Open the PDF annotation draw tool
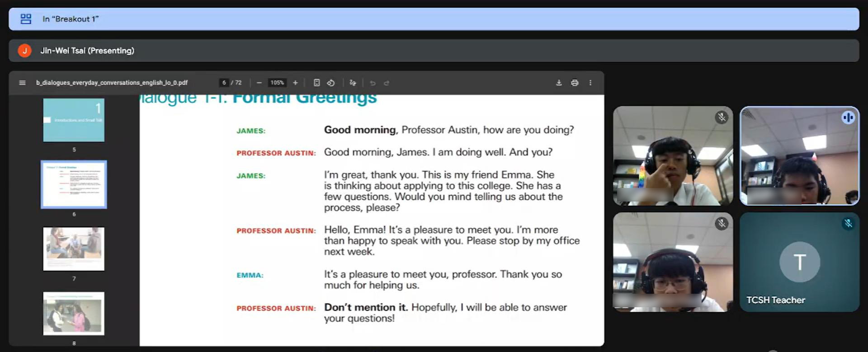868x352 pixels. [x=353, y=83]
